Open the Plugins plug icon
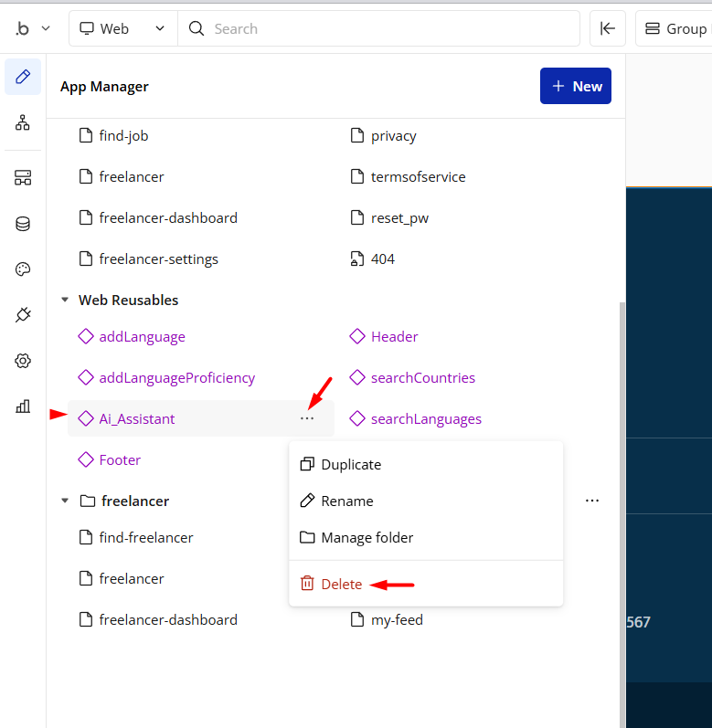 23,315
